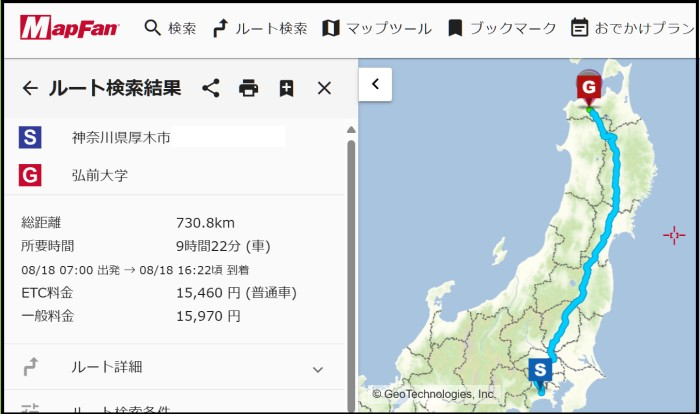Expand the ルート詳細 section
This screenshot has height=414, width=700.
[107, 367]
